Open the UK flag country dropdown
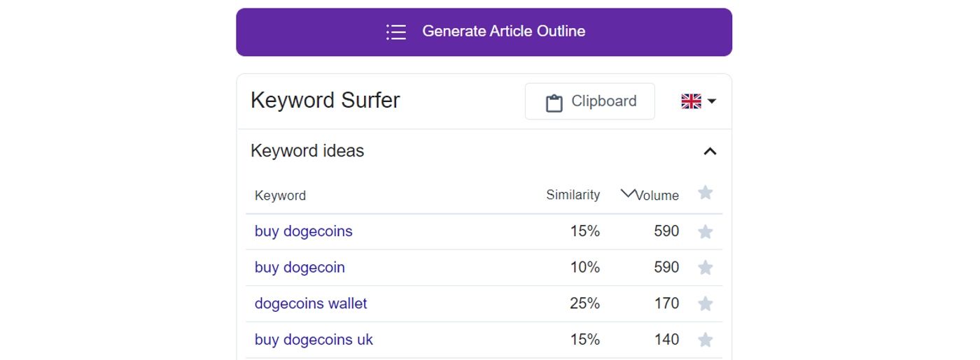980x360 pixels. tap(698, 101)
